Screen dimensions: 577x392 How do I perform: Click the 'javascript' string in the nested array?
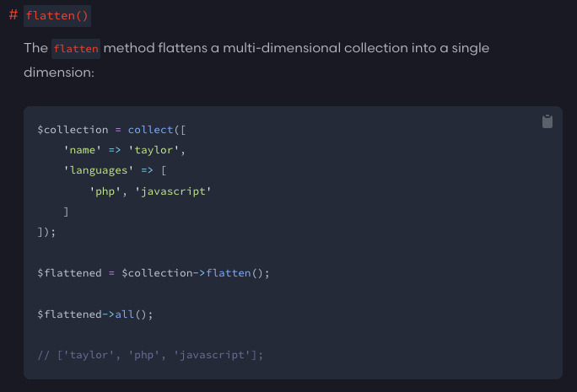coord(170,191)
